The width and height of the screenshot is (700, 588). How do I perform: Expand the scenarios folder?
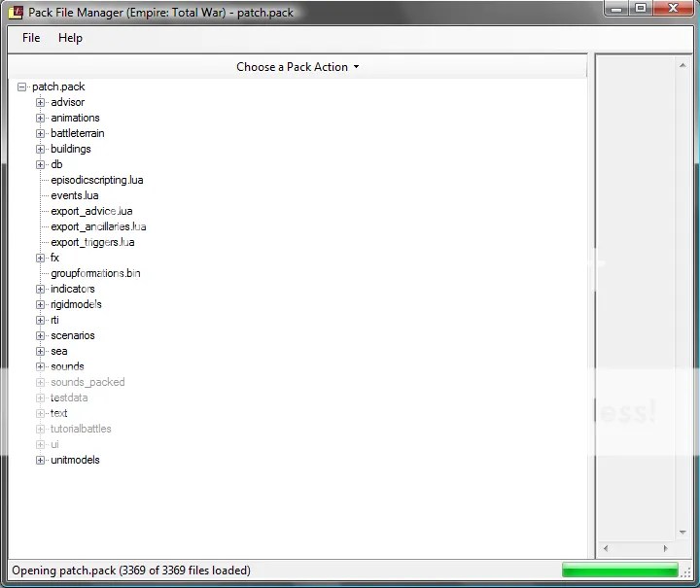[x=40, y=335]
